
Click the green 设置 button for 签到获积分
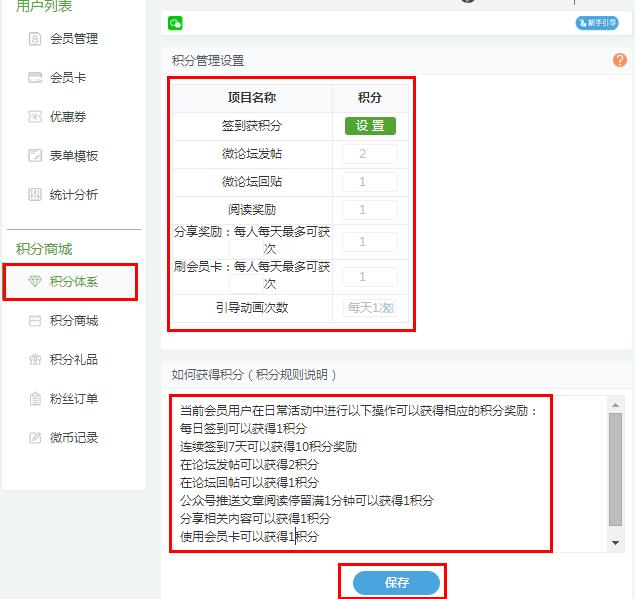click(370, 126)
